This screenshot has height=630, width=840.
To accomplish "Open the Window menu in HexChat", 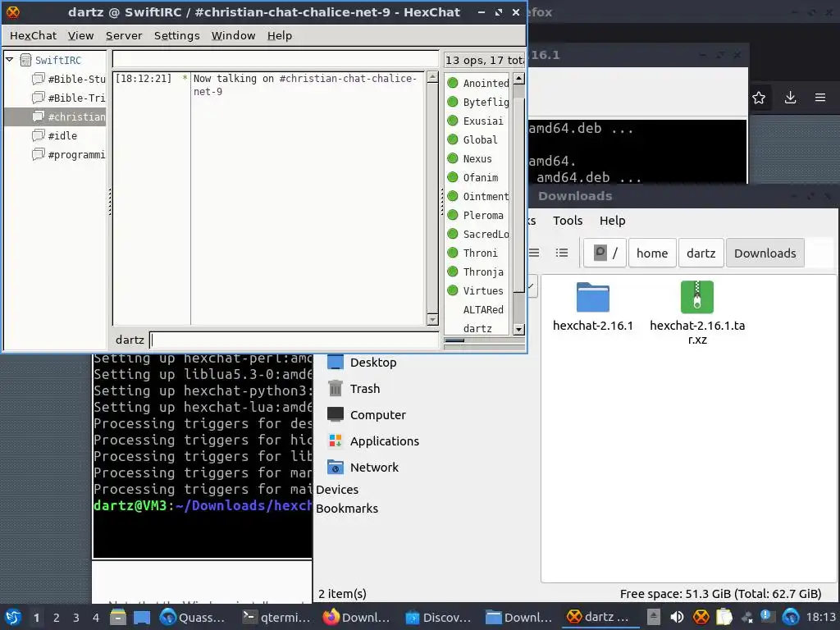I will tap(233, 35).
